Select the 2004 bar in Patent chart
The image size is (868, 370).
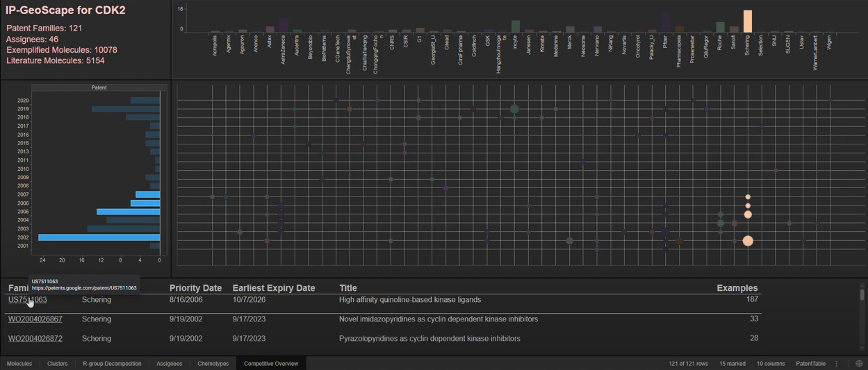point(133,220)
